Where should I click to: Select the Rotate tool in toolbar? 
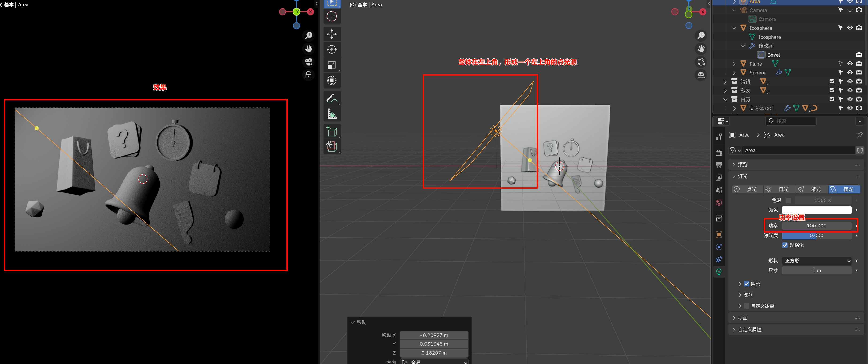pos(332,49)
